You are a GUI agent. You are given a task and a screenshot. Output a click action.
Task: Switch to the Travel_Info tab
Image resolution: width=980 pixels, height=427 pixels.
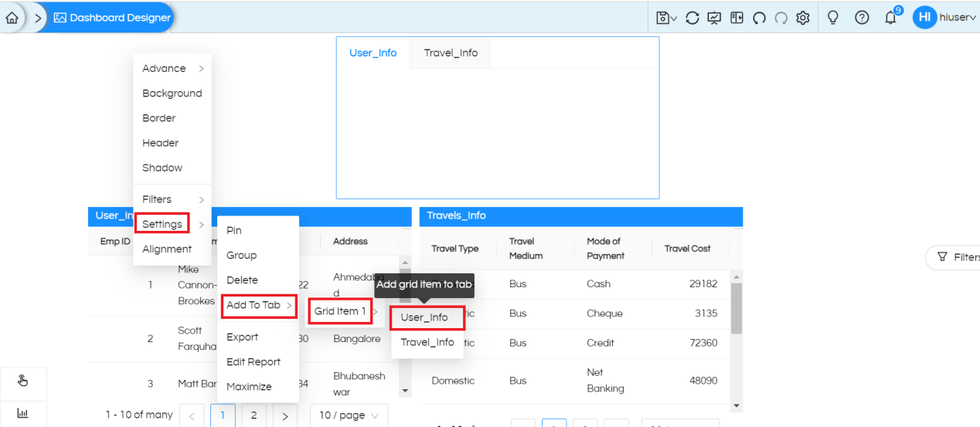point(451,53)
